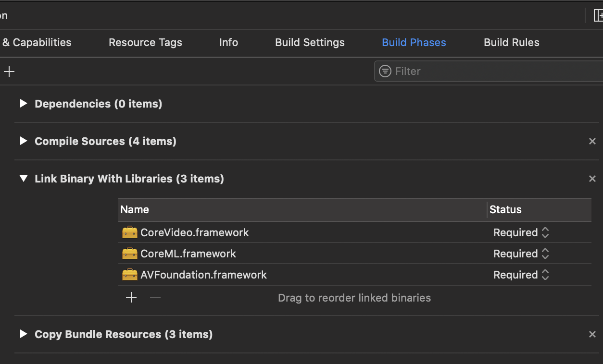603x364 pixels.
Task: Click Dependencies (0 items) heading
Action: click(99, 104)
